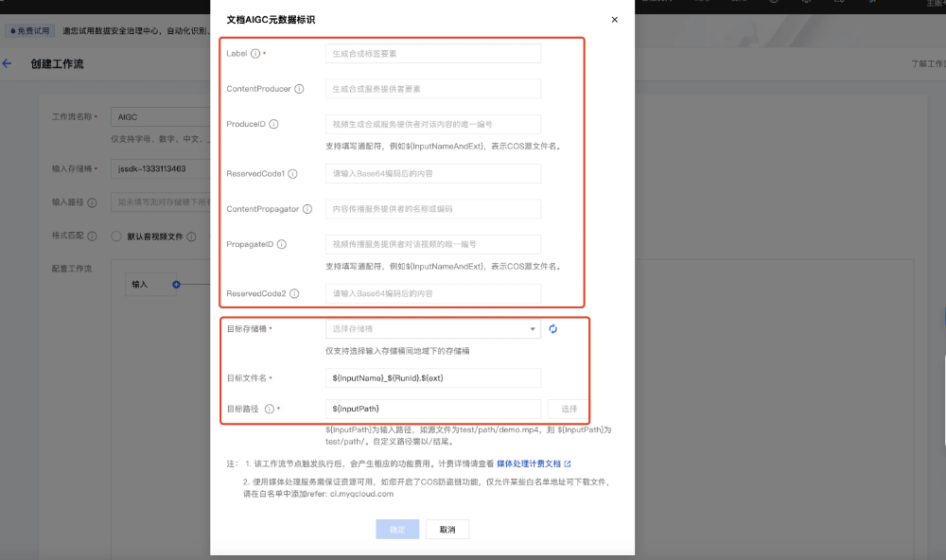Focus the ProduceID input field

pos(433,124)
